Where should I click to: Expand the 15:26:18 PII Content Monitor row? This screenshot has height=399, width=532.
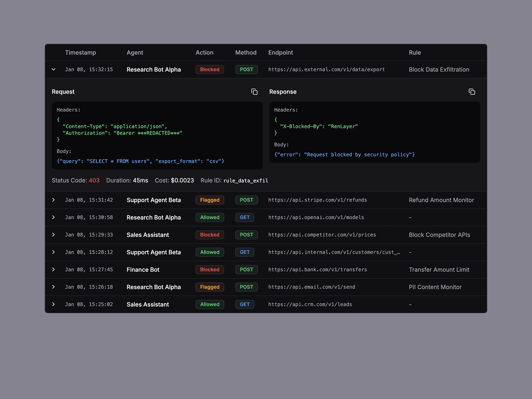(54, 287)
